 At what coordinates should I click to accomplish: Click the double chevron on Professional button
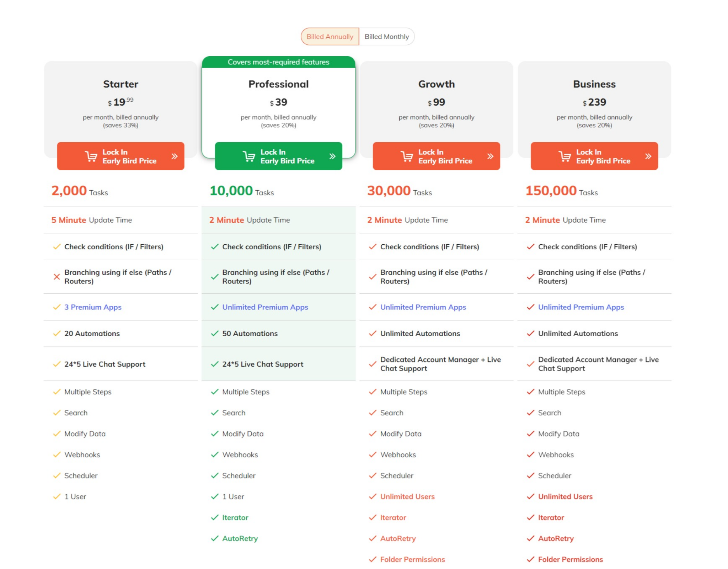tap(332, 156)
